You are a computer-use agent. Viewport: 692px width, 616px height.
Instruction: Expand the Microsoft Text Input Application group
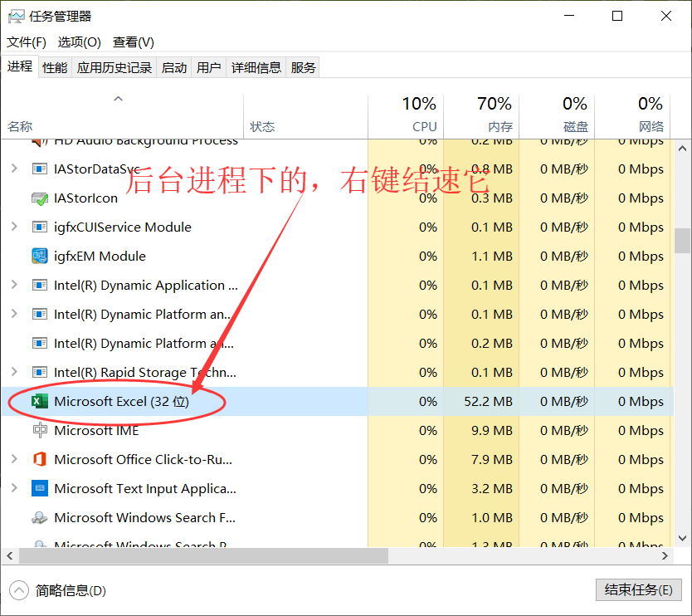coord(14,488)
